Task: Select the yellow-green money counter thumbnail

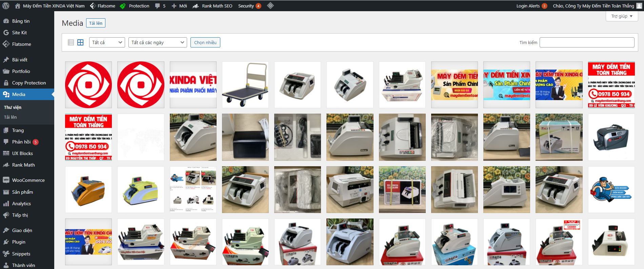Action: click(x=141, y=190)
